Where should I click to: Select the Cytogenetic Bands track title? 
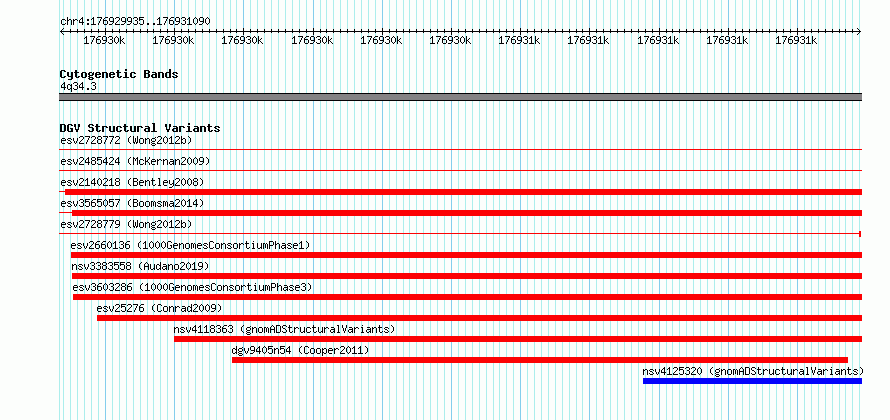[x=119, y=74]
